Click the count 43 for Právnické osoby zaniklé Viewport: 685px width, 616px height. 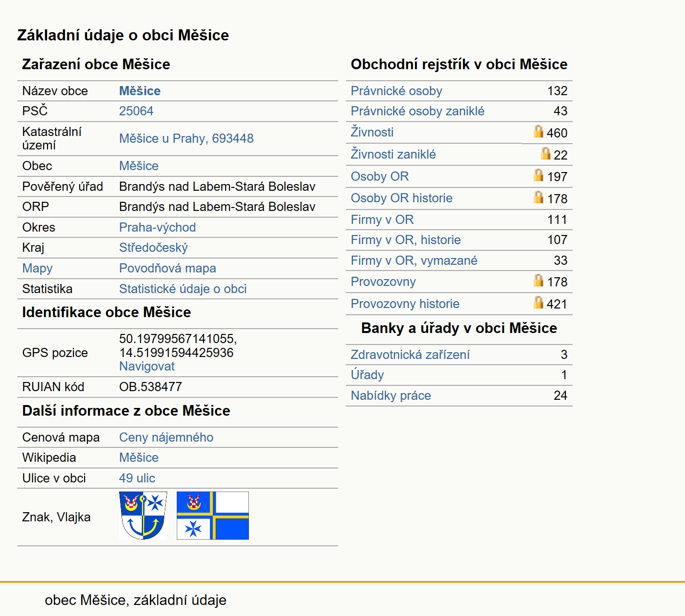click(x=561, y=111)
